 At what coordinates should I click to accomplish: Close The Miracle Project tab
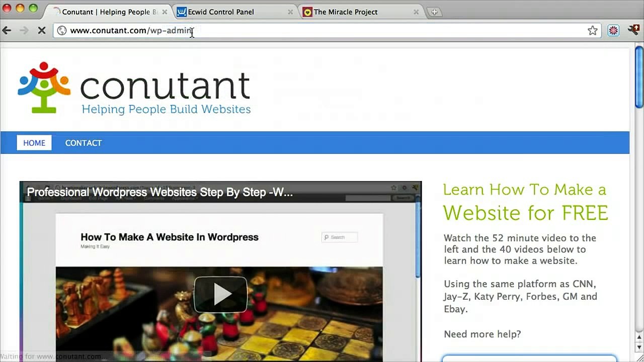click(x=416, y=12)
